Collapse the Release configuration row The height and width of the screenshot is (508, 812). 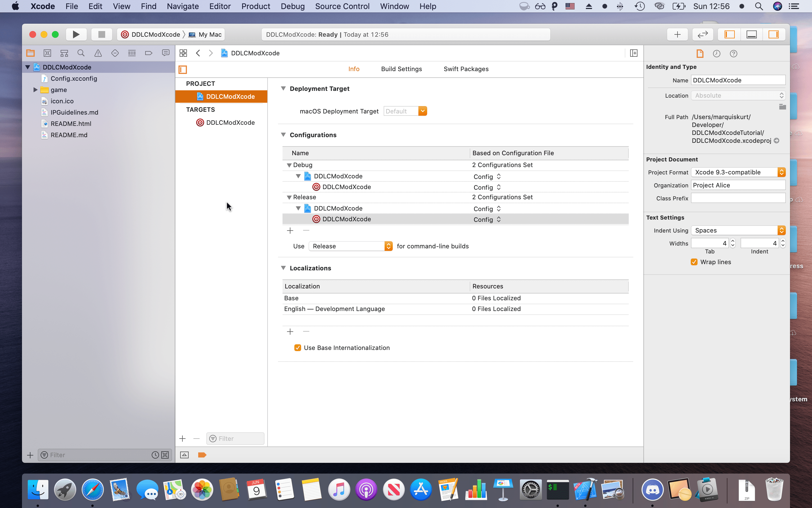tap(289, 198)
